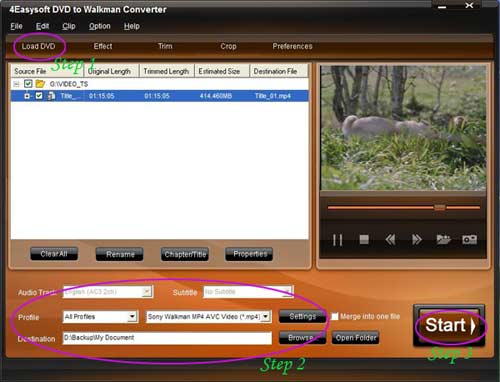Open the Clip menu

tap(69, 26)
